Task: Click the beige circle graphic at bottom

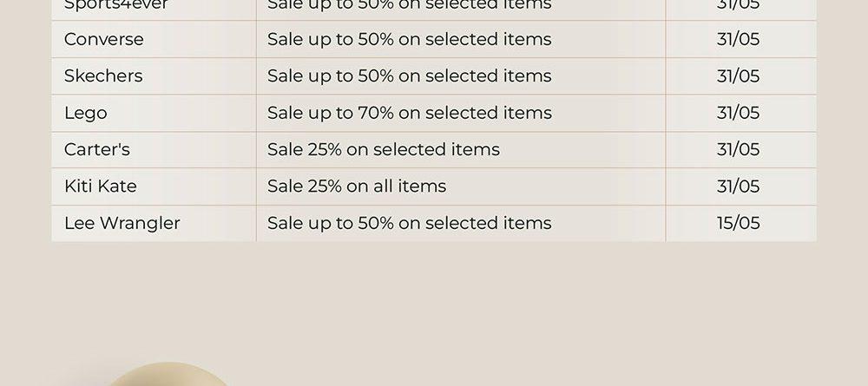Action: click(166, 375)
